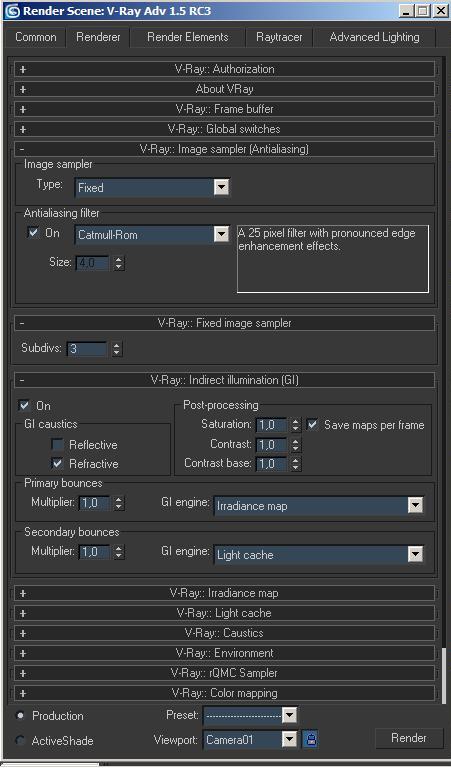This screenshot has height=768, width=451.
Task: Click the Primary bounces Multiplier spinner
Action: pos(119,503)
